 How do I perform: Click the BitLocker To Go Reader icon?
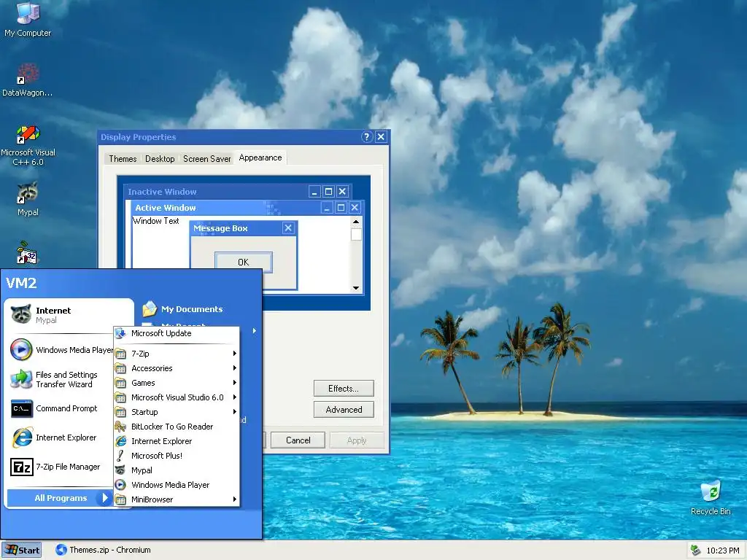(120, 427)
